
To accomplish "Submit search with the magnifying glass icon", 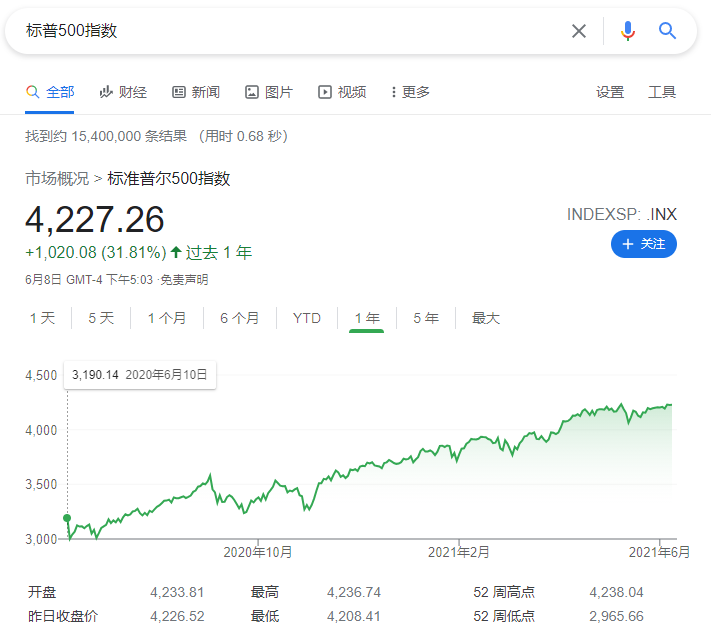I will 667,31.
